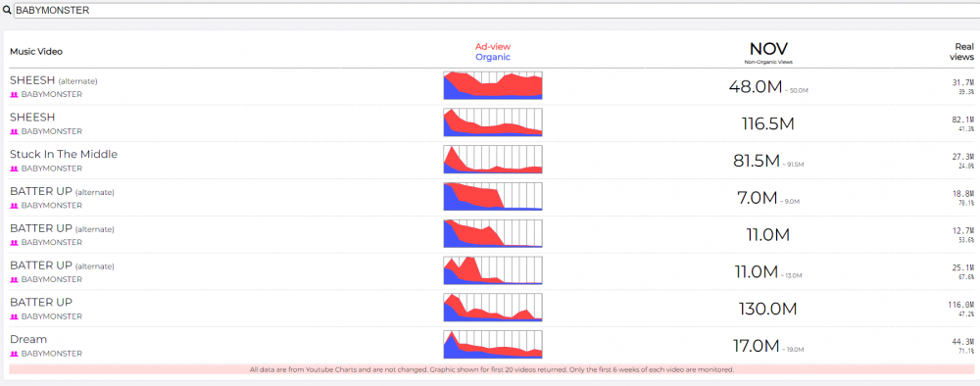Click the Real views column header
Screen dimensions: 980x386
click(x=963, y=52)
